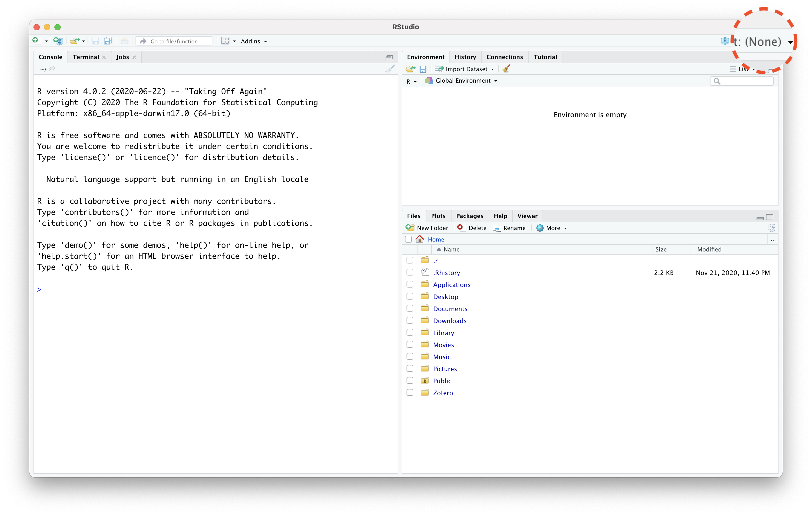The width and height of the screenshot is (812, 516).
Task: Open the Packages tab
Action: pyautogui.click(x=469, y=216)
